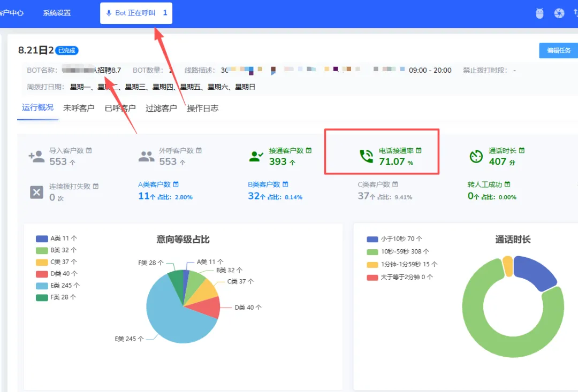
Task: Click the copy icon next to 接通客户数 label
Action: coord(309,150)
